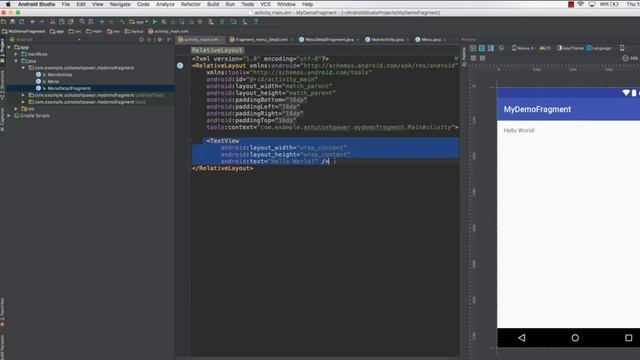Click the src breadcrumb in navigation bar
The image size is (640, 360).
pyautogui.click(x=74, y=31)
